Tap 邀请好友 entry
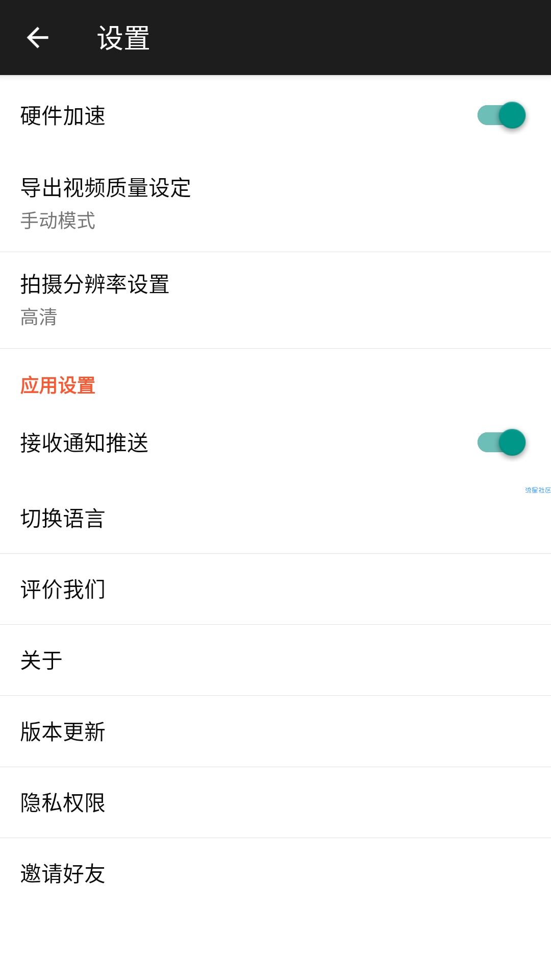Image resolution: width=551 pixels, height=980 pixels. tap(275, 873)
